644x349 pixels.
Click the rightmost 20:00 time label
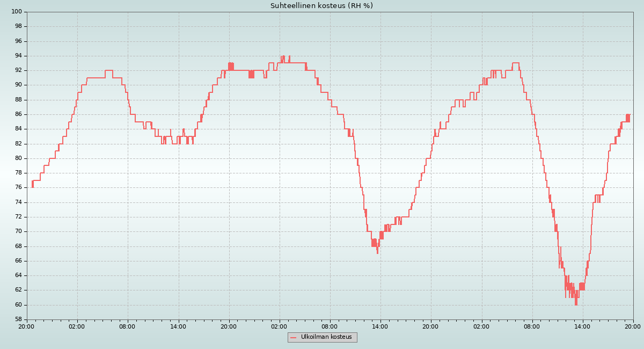point(633,326)
